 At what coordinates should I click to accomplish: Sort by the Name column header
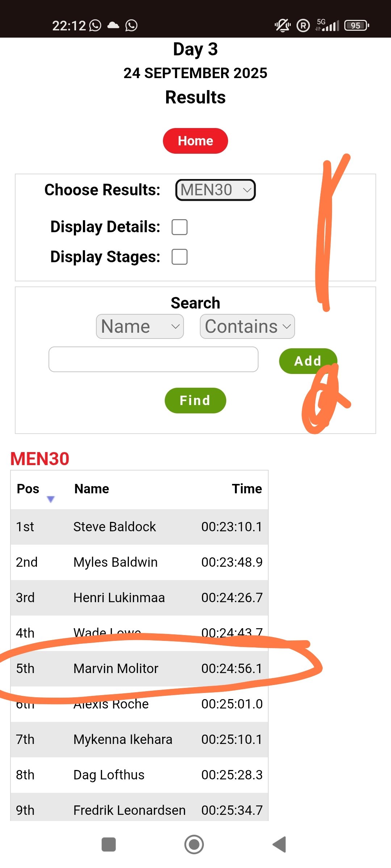(92, 489)
